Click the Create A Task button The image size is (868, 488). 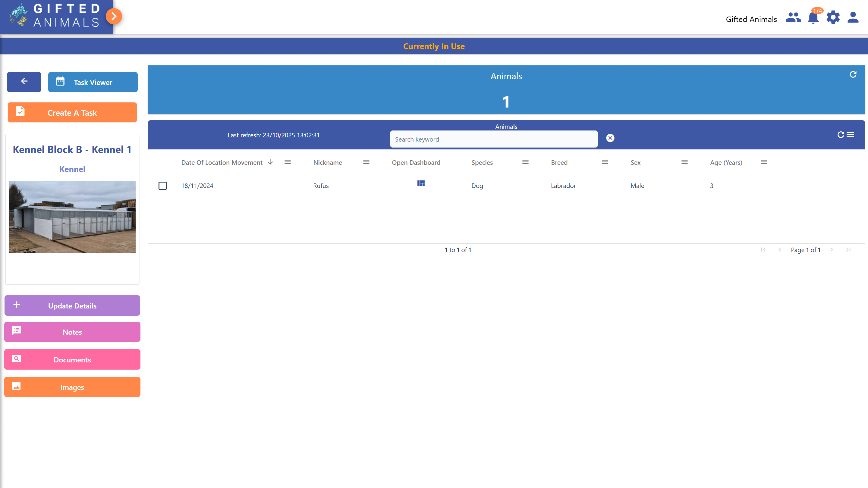[72, 112]
